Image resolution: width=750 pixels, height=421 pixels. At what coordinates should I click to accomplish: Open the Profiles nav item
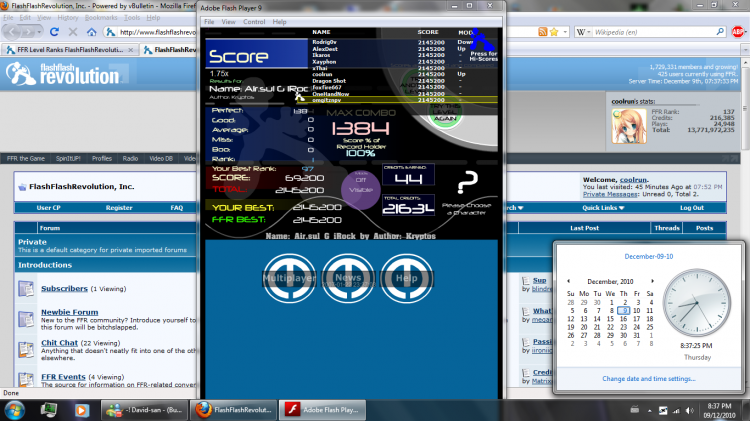coord(101,158)
